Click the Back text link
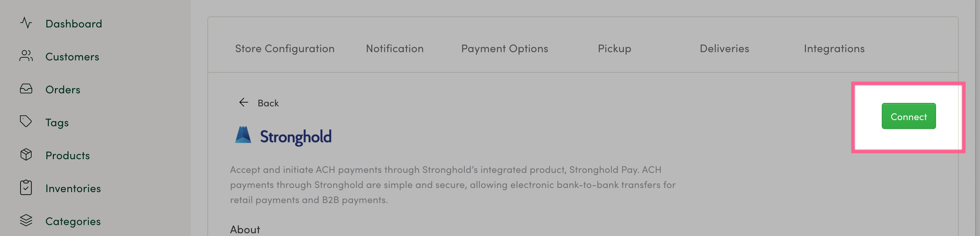 (268, 103)
